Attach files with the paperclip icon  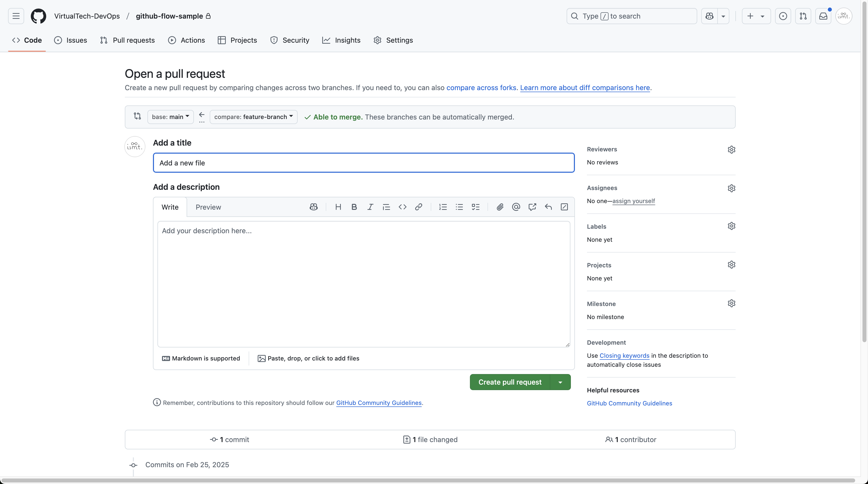(500, 207)
